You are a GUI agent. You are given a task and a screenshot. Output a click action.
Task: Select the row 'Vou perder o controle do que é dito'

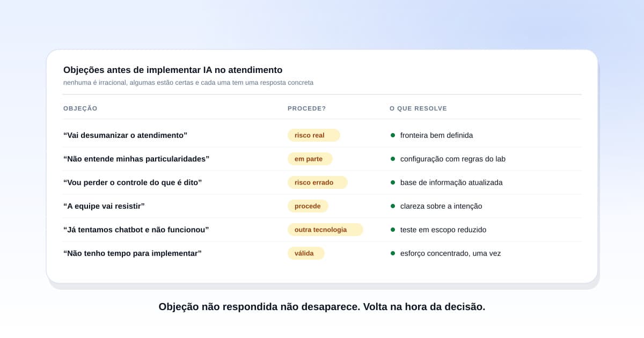tap(322, 182)
